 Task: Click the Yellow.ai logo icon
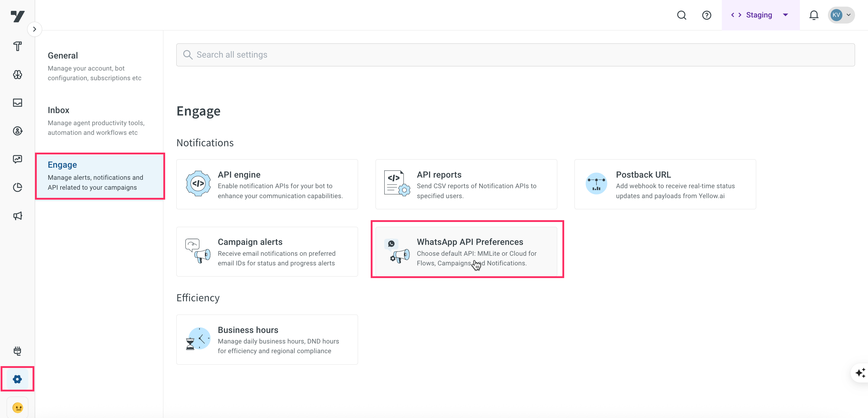pyautogui.click(x=17, y=16)
